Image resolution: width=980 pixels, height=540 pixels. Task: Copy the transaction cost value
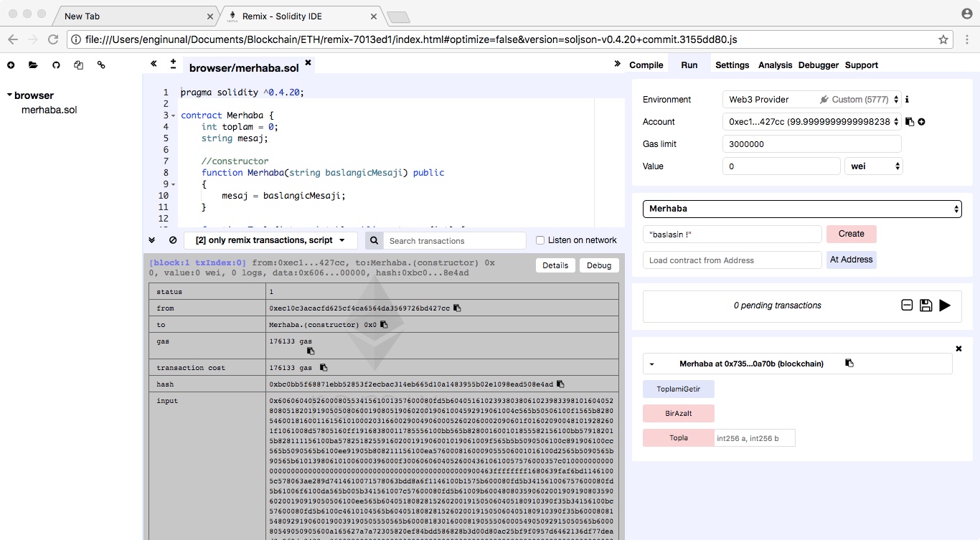[x=324, y=368]
